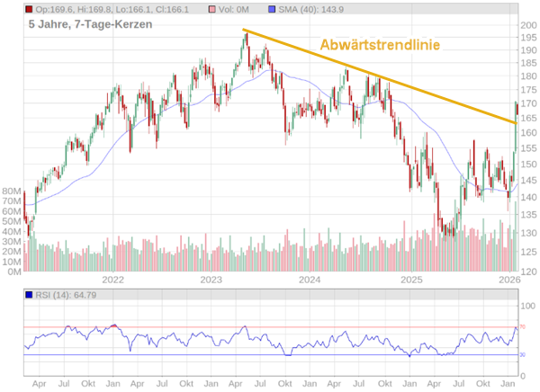The height and width of the screenshot is (392, 540).
Task: Click the RSI 30 oversold level marker
Action: (522, 355)
